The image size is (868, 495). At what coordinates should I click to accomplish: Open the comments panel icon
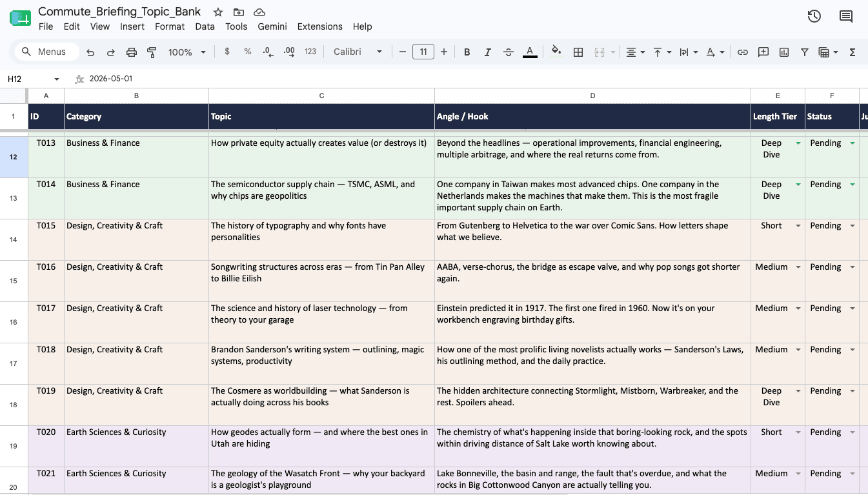[846, 17]
